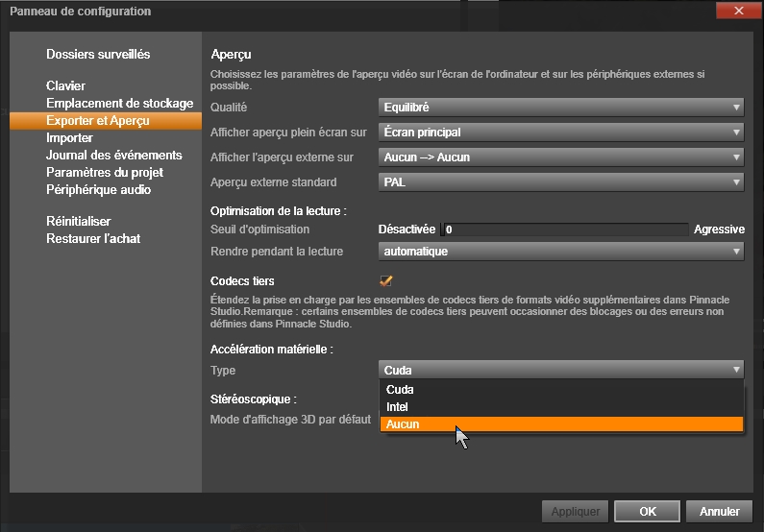Collapse the hardware acceleration Type dropdown
764x532 pixels.
point(561,370)
